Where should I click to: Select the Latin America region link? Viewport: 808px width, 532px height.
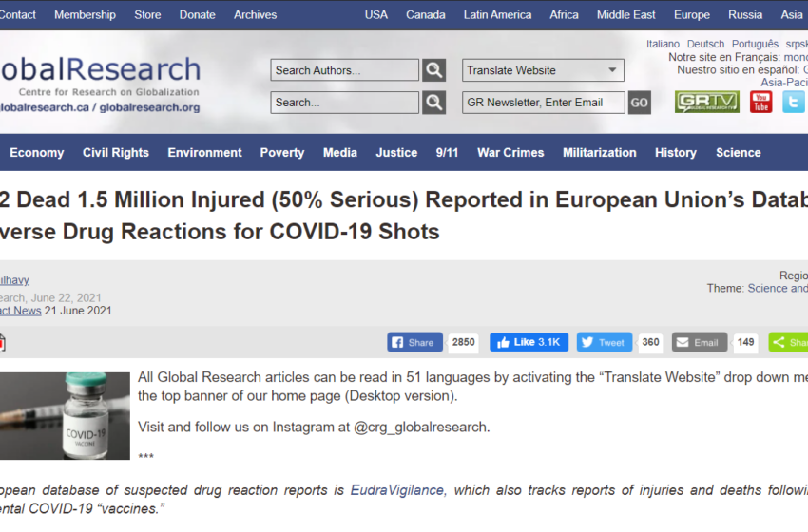pyautogui.click(x=497, y=15)
